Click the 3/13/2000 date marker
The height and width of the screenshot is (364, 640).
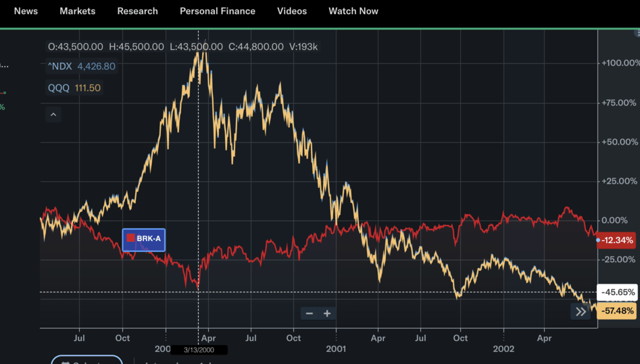coord(198,350)
